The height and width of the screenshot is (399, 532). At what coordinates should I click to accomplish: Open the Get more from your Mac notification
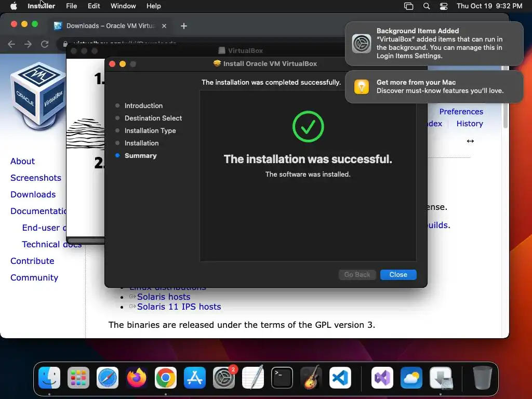click(x=434, y=87)
